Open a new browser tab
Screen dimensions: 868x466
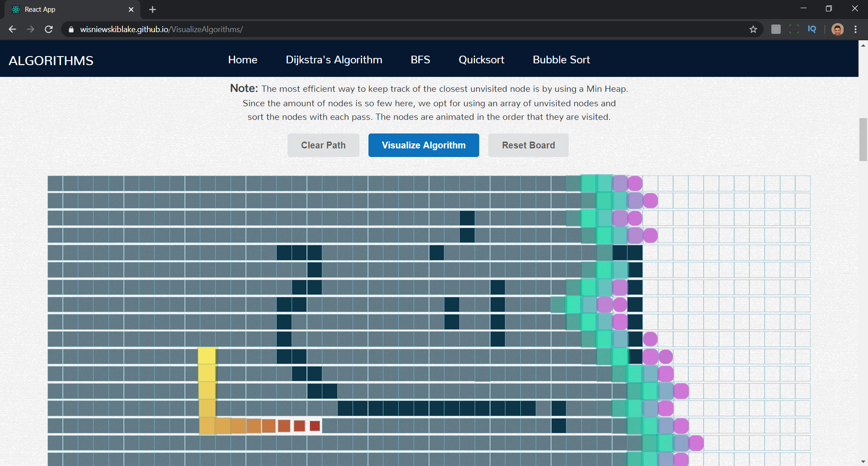point(152,10)
